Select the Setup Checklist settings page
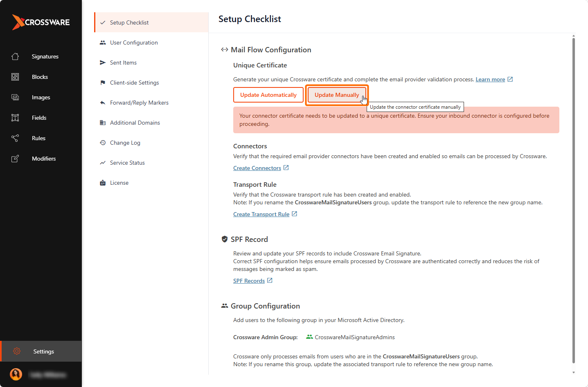 click(x=151, y=22)
